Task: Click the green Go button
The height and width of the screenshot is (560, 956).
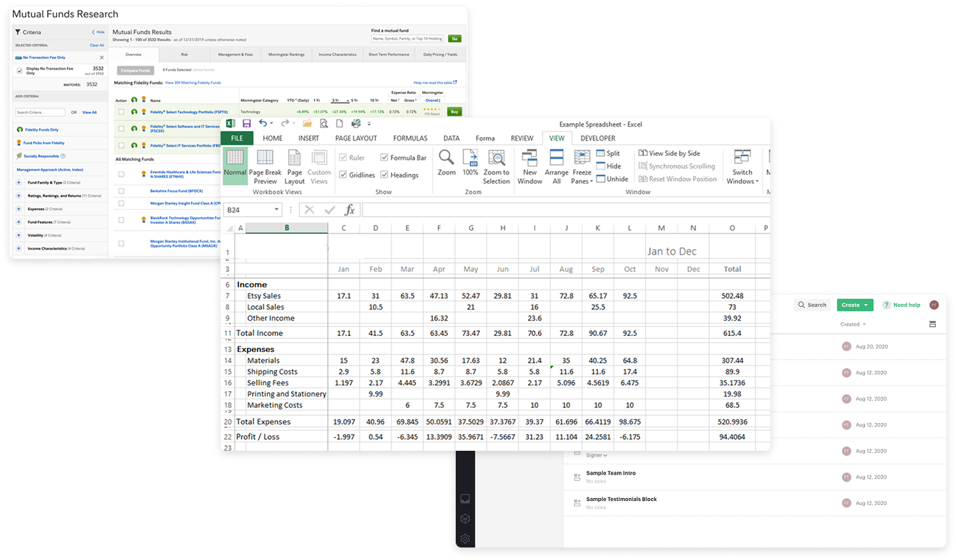Action: (454, 39)
